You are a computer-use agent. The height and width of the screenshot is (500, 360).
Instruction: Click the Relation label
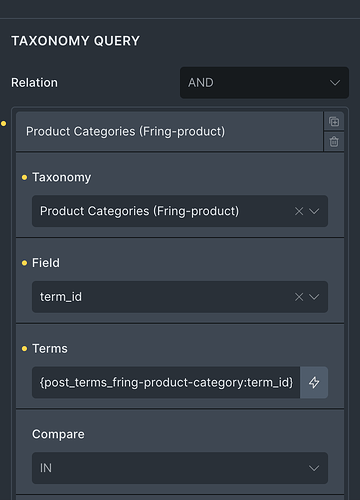(x=34, y=83)
